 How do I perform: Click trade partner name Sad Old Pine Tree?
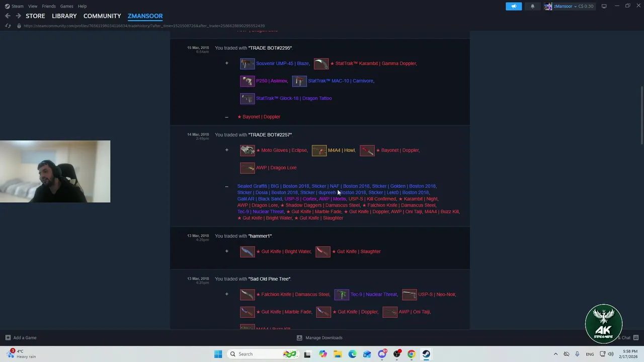[x=269, y=279]
